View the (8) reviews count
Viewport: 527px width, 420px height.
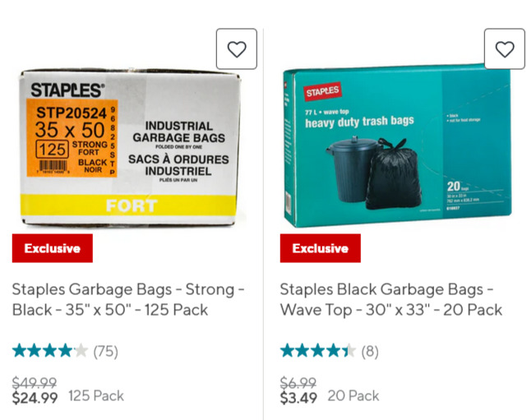tap(370, 352)
